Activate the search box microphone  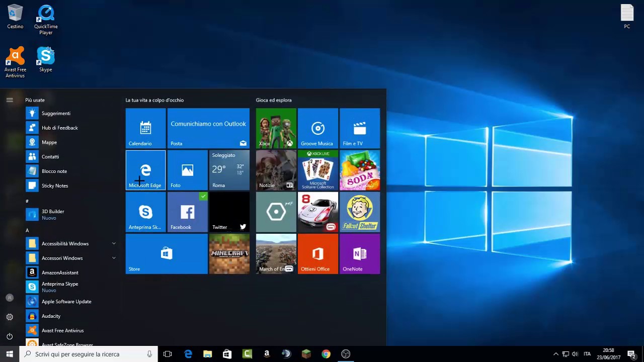[x=149, y=354]
